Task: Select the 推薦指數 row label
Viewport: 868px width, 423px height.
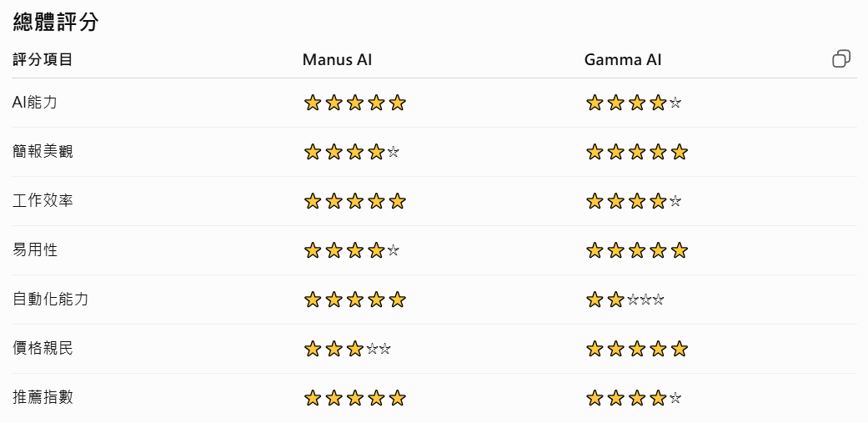Action: 43,398
